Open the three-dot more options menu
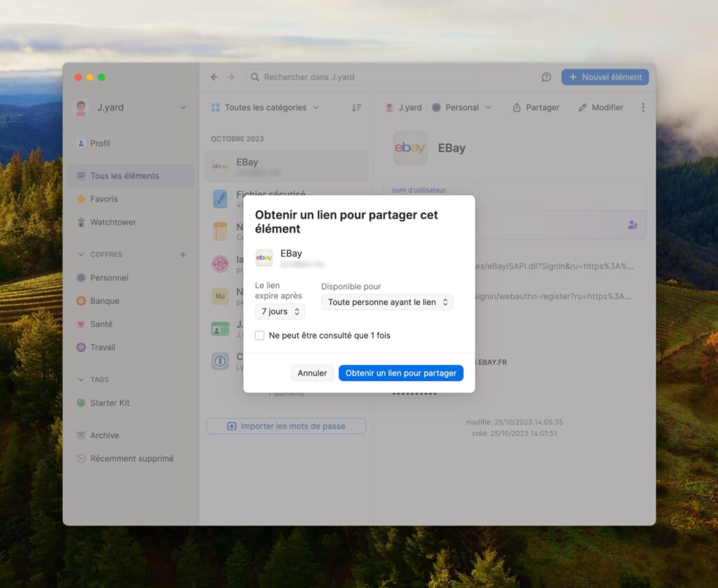The height and width of the screenshot is (588, 718). click(x=643, y=107)
